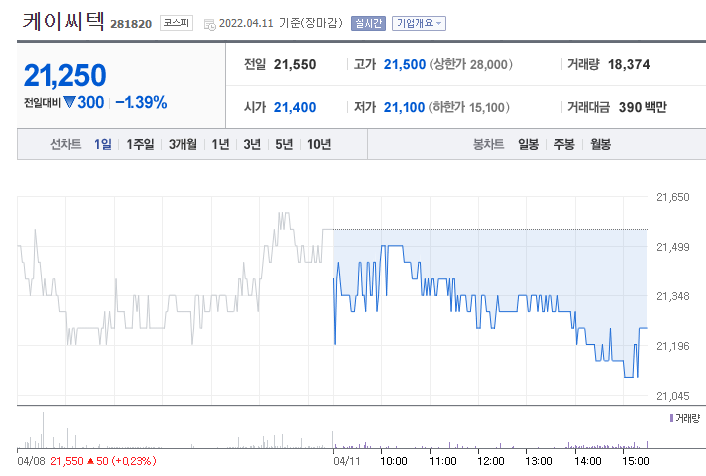Click the 거래량 legend marker
The height and width of the screenshot is (476, 706).
coord(671,418)
